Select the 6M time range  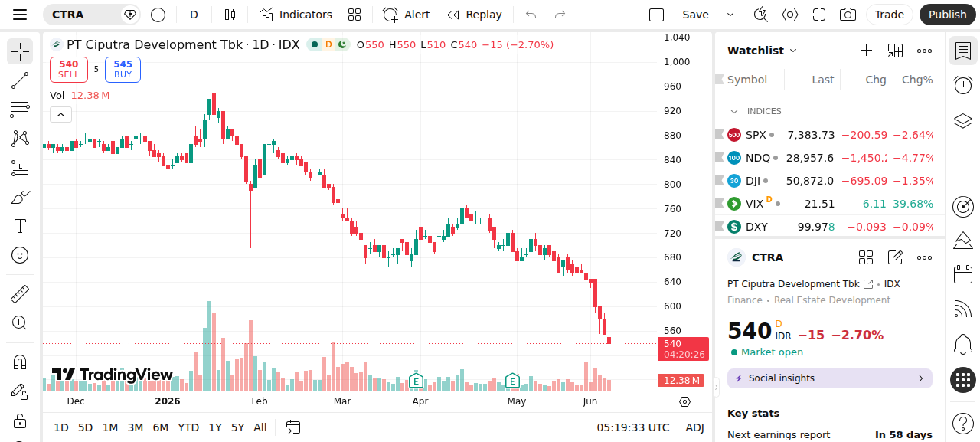tap(160, 427)
